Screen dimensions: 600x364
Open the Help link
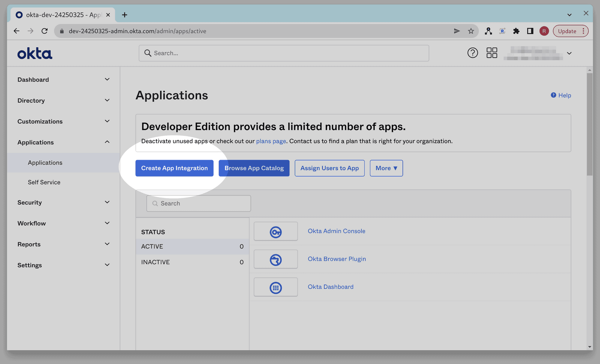click(x=561, y=95)
